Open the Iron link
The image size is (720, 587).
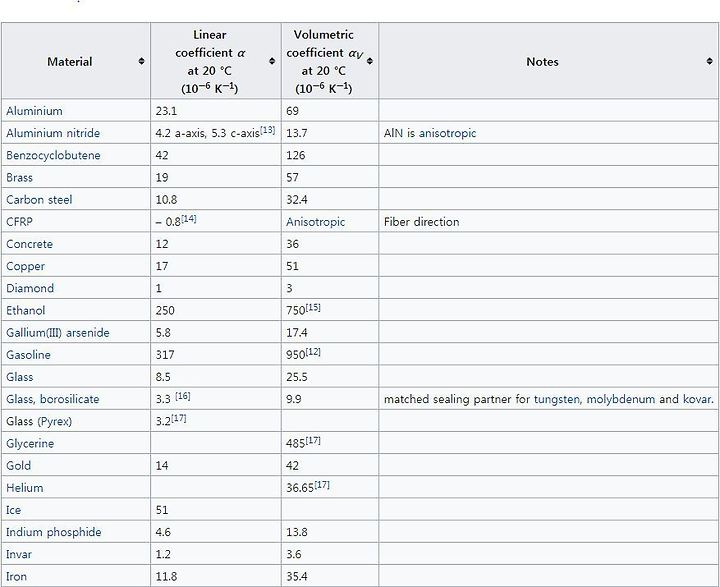click(x=17, y=576)
